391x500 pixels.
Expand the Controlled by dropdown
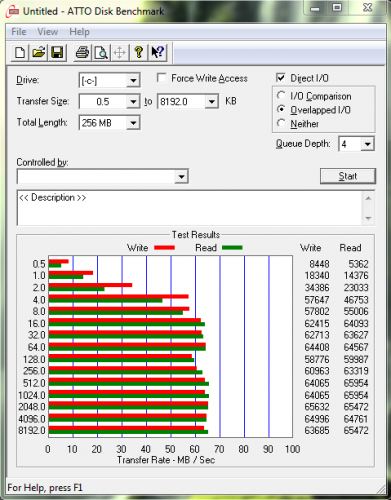pos(181,176)
